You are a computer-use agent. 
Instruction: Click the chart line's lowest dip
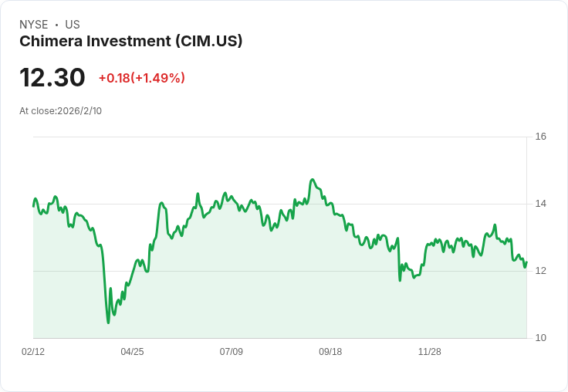108,322
